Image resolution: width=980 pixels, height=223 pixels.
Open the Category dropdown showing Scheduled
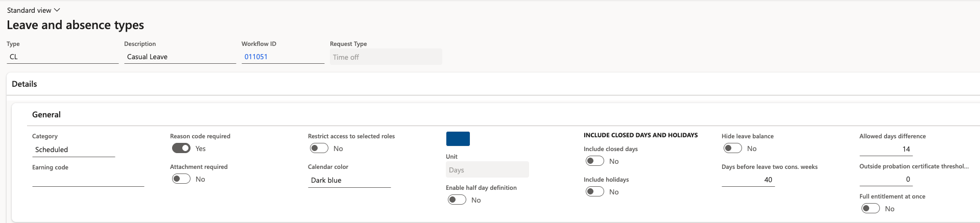pos(74,150)
